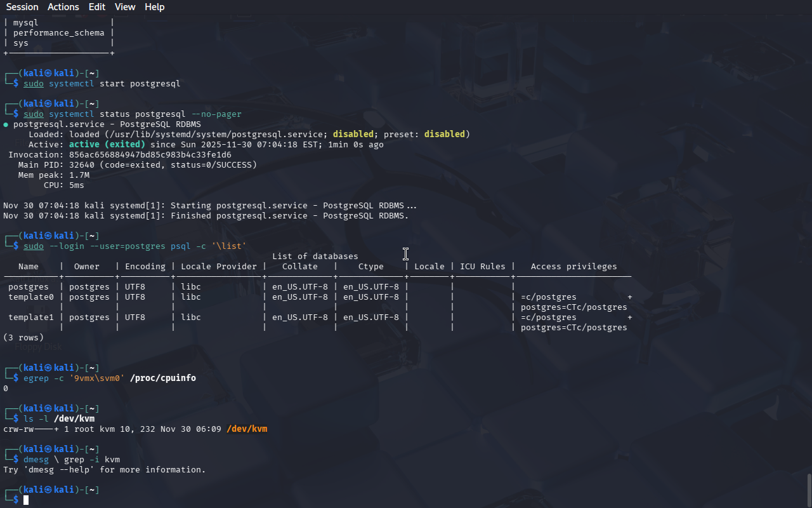Screen dimensions: 812x508
Task: Click /proc/cpuinfo in the egrep command
Action: pyautogui.click(x=163, y=378)
